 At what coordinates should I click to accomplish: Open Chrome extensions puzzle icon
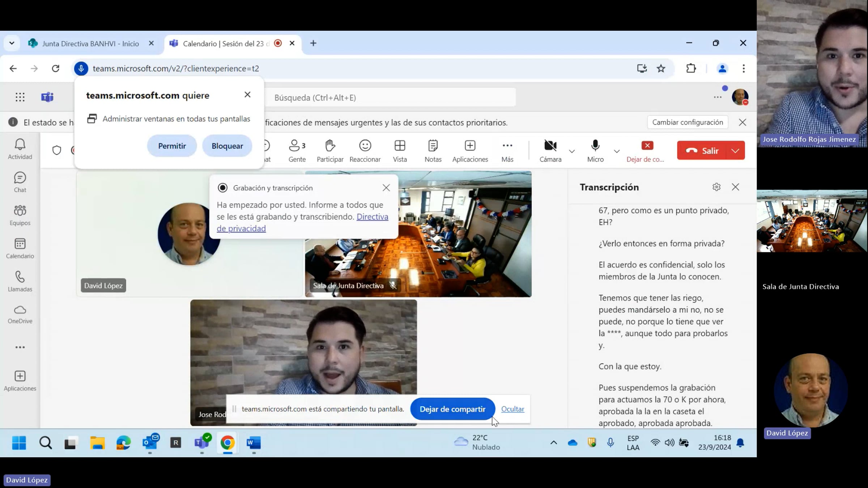(691, 68)
